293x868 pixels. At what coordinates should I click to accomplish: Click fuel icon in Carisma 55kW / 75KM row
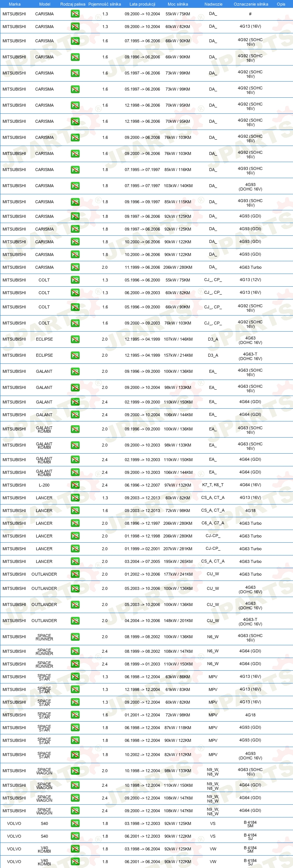click(75, 14)
